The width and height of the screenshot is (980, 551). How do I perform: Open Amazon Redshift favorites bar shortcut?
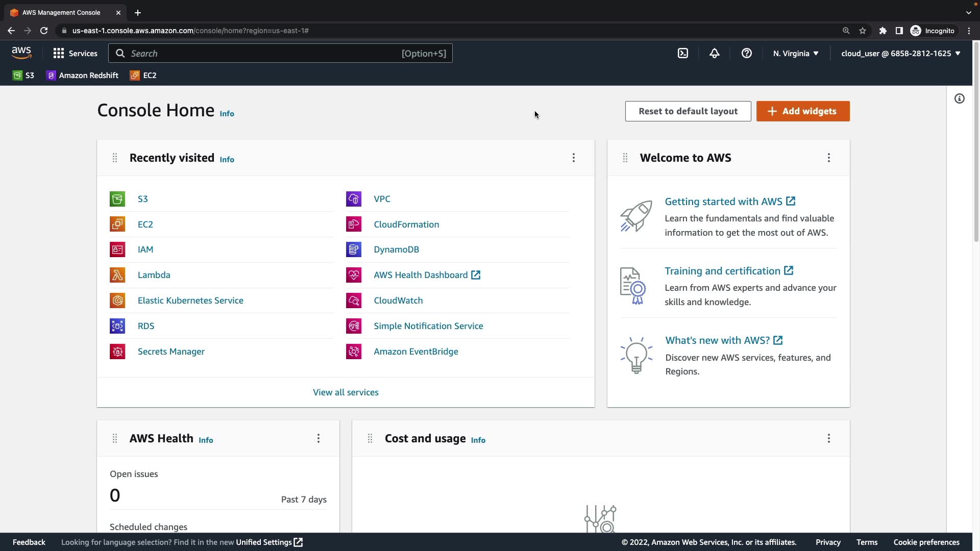tap(82, 76)
